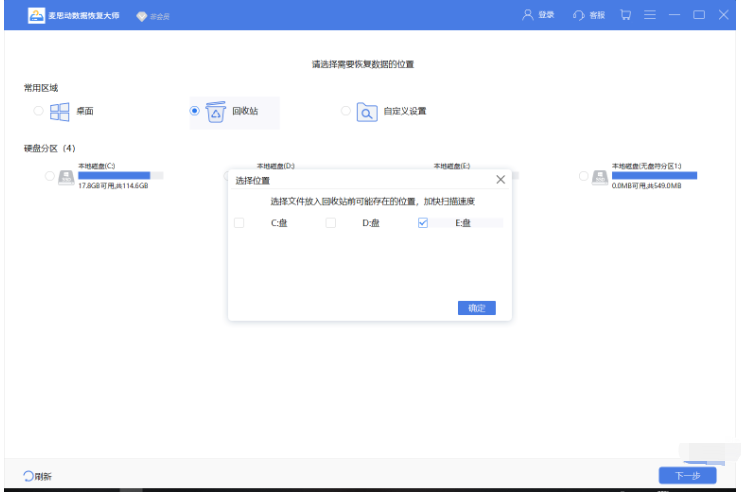This screenshot has width=741, height=494.
Task: Click the non-member diamond badge
Action: (141, 17)
